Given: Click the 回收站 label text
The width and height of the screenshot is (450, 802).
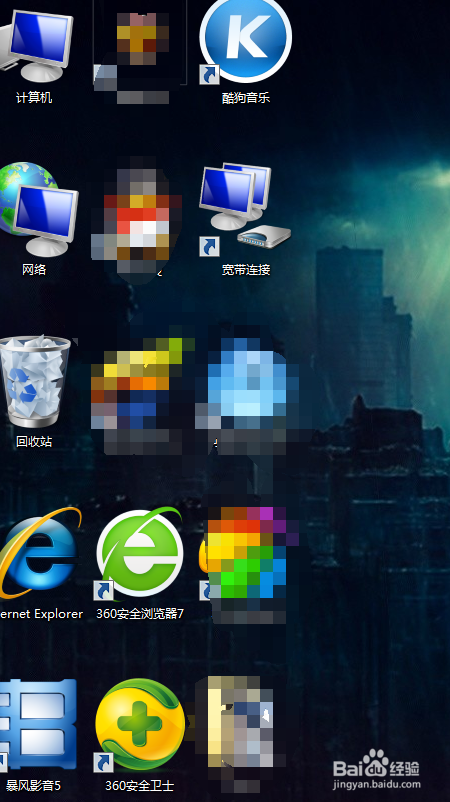Looking at the screenshot, I should [x=34, y=441].
